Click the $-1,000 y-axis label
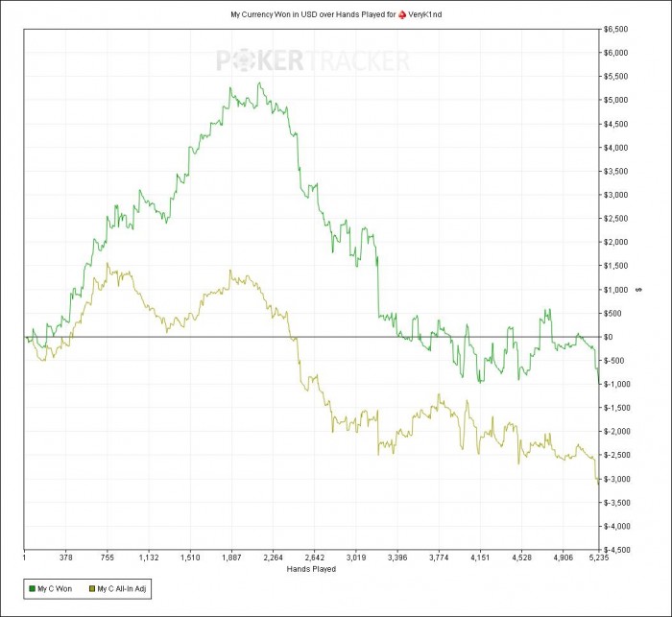 pos(617,384)
